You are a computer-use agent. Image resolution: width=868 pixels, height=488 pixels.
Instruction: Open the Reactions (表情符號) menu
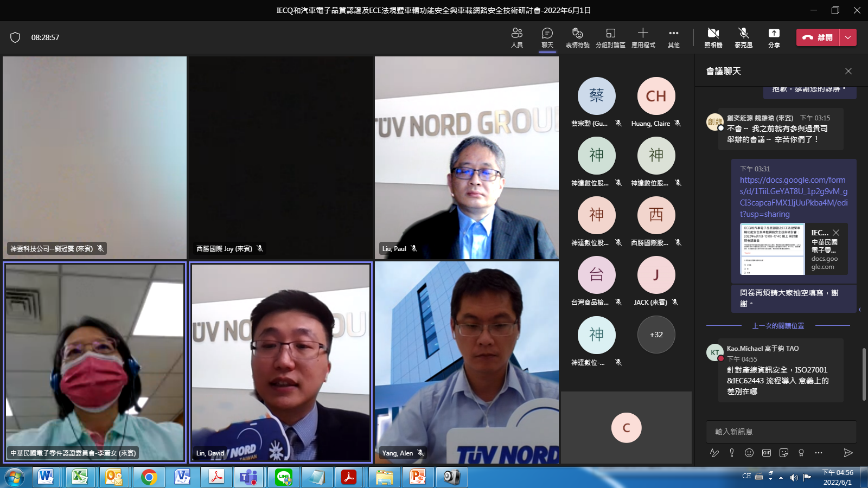578,37
